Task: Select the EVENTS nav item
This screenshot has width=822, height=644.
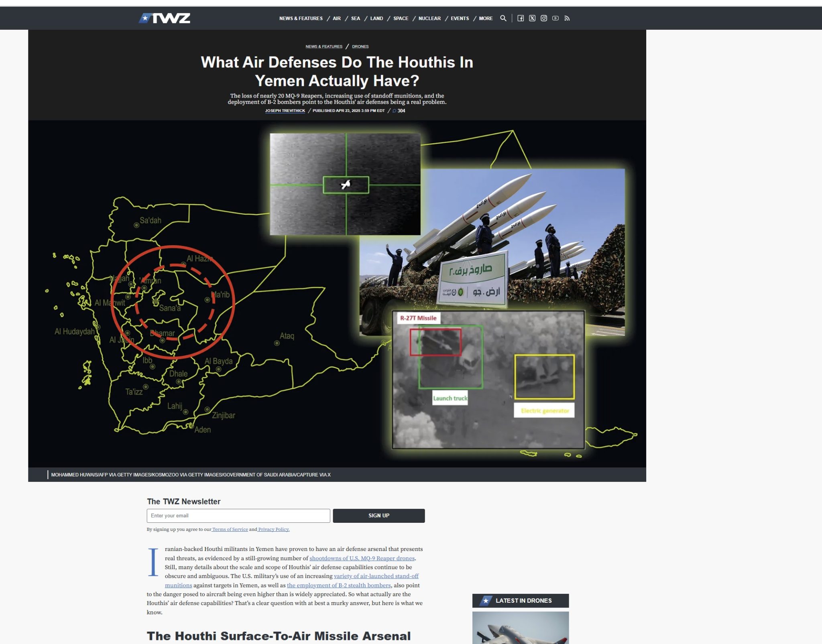Action: point(460,18)
